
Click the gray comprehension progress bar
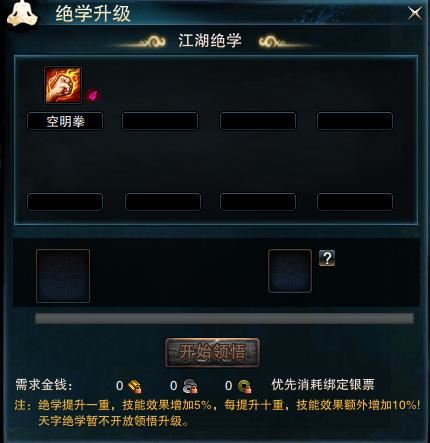pyautogui.click(x=225, y=318)
